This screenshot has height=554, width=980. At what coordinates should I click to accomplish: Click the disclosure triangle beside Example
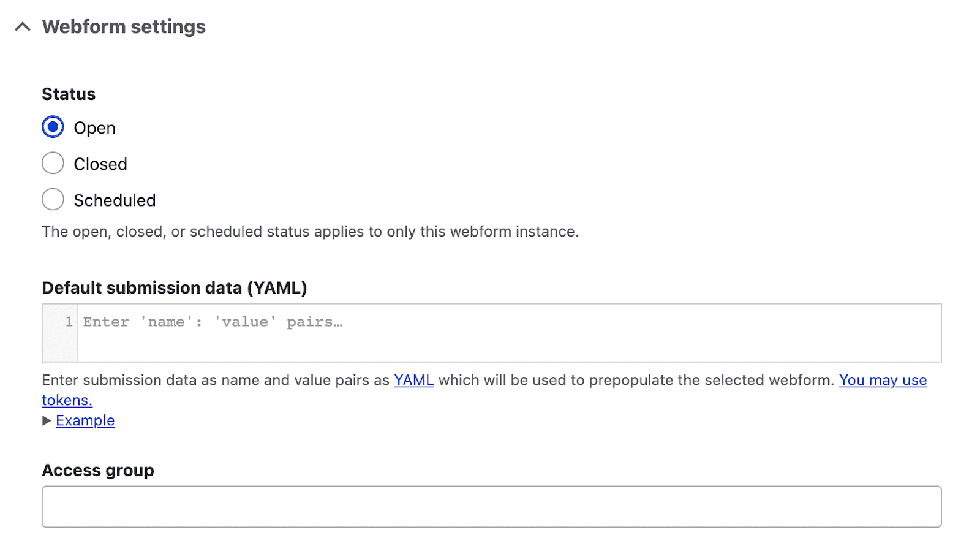[45, 420]
